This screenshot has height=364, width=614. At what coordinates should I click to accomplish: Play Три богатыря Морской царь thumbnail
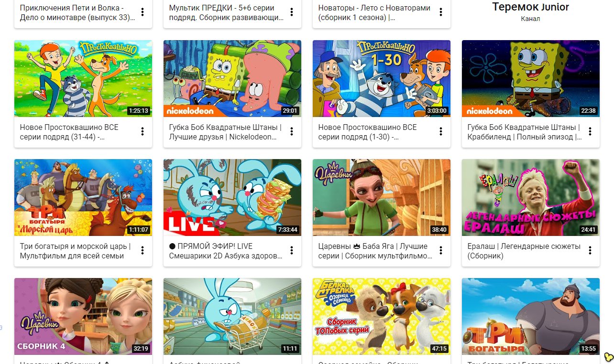(83, 197)
